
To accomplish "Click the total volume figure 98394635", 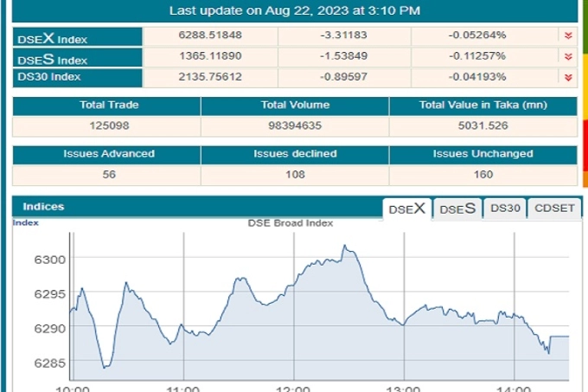I will tap(295, 125).
